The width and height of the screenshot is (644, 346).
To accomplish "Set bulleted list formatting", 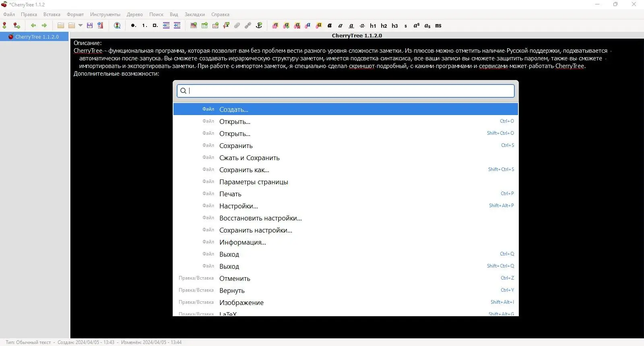I will pos(133,25).
